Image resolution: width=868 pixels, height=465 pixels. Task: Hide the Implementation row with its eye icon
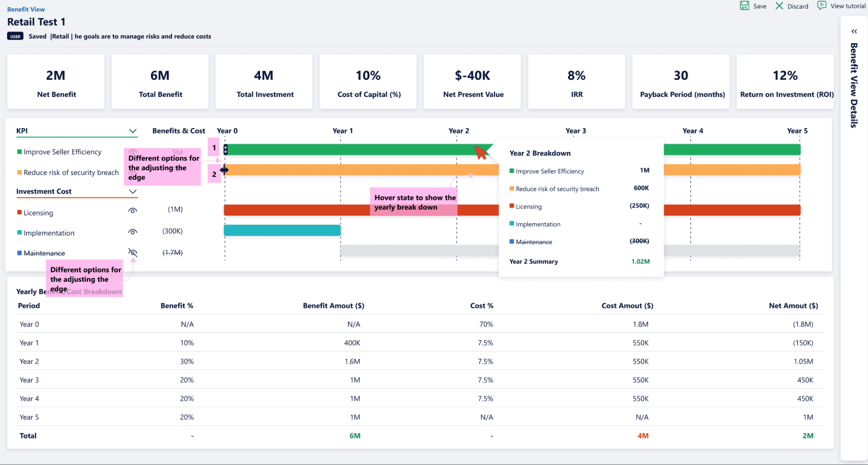coord(133,232)
